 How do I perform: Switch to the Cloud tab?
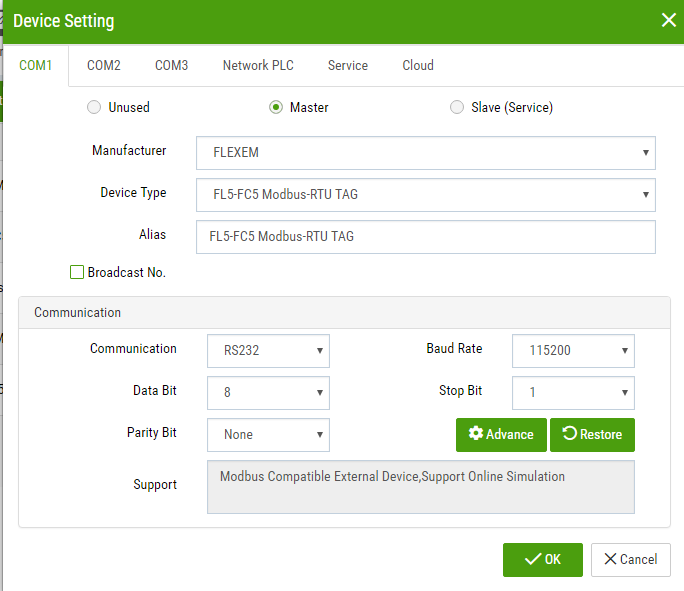417,65
